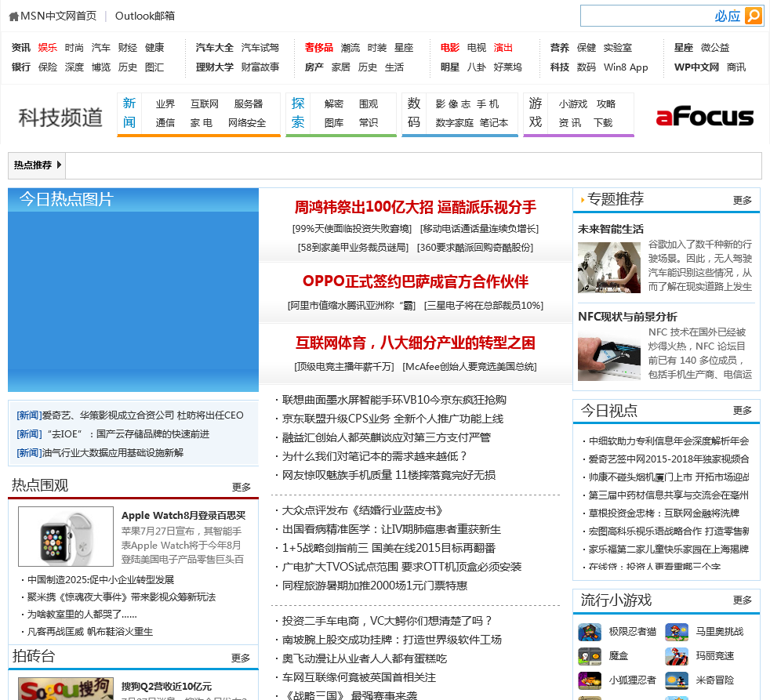Open 同程旅游暑期加推2000场1元门票特惠
The height and width of the screenshot is (700, 770).
(x=375, y=586)
